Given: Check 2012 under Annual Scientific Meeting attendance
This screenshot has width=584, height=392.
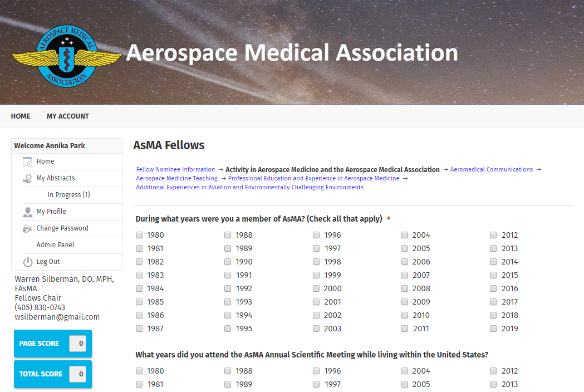Looking at the screenshot, I should coord(493,371).
